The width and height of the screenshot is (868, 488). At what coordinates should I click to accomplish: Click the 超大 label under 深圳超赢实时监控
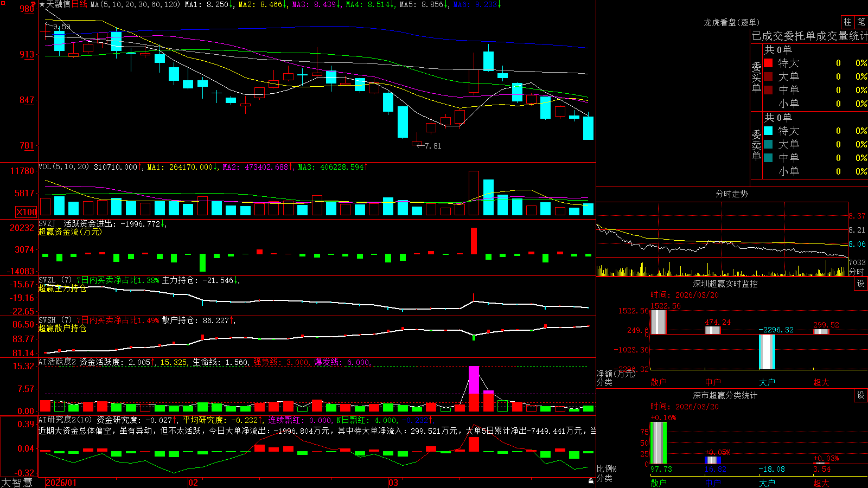coord(821,382)
